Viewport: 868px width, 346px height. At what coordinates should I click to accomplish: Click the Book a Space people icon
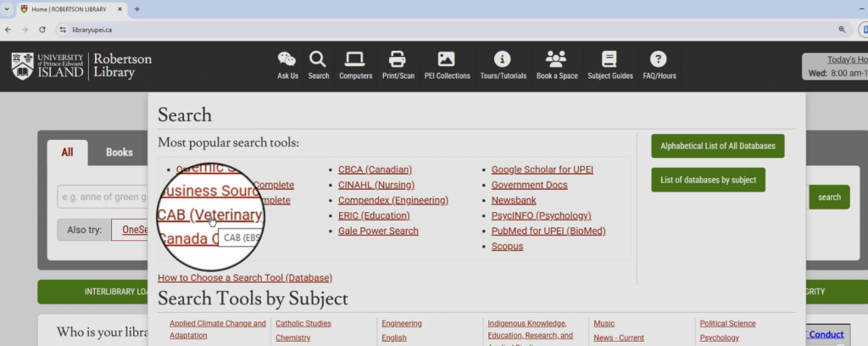pos(556,59)
